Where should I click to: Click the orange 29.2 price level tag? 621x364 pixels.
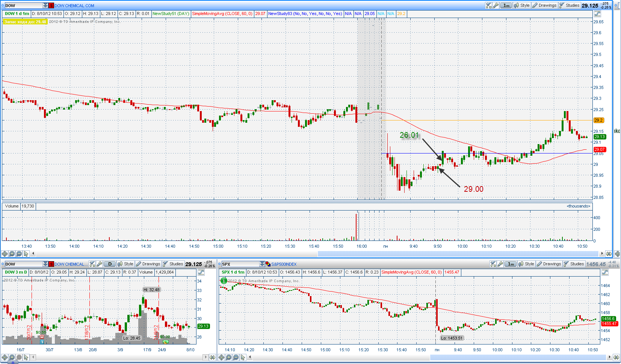pyautogui.click(x=598, y=120)
